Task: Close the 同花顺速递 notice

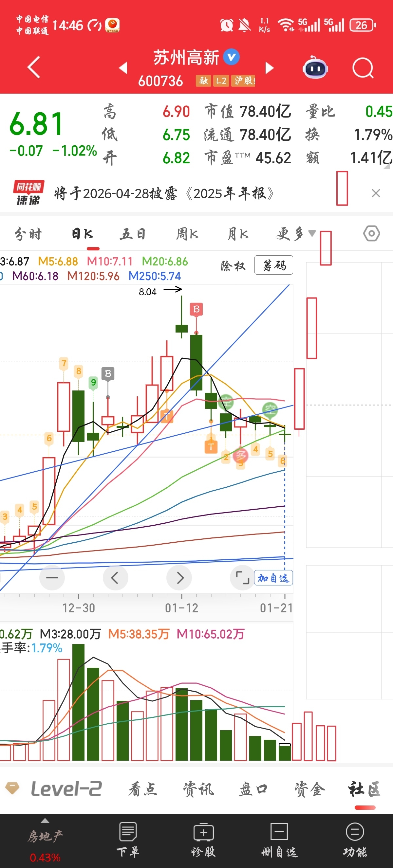Action: [x=376, y=193]
